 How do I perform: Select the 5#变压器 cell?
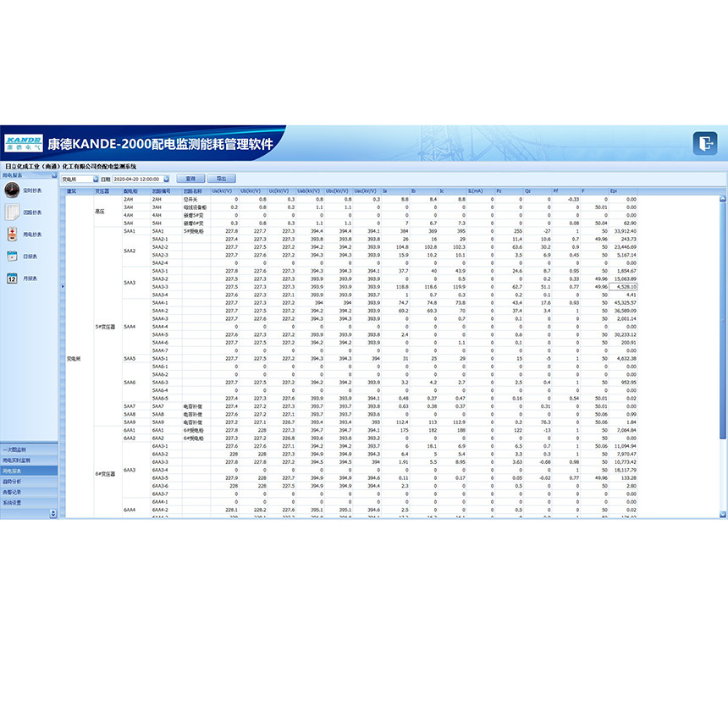click(x=108, y=327)
